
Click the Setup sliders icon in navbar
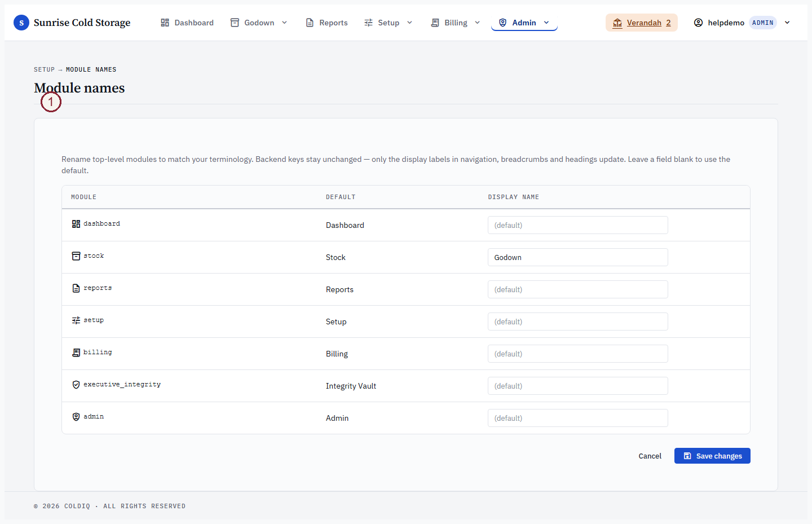point(368,23)
